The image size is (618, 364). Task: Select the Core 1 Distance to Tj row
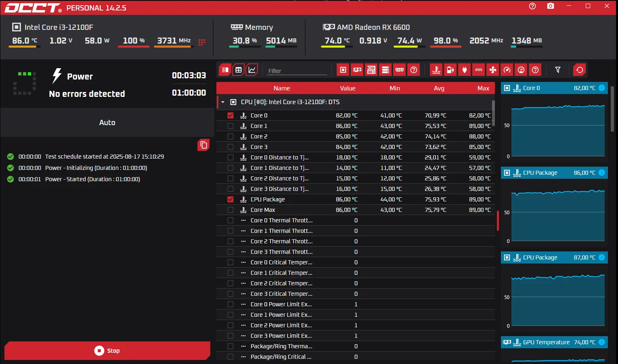pyautogui.click(x=356, y=168)
